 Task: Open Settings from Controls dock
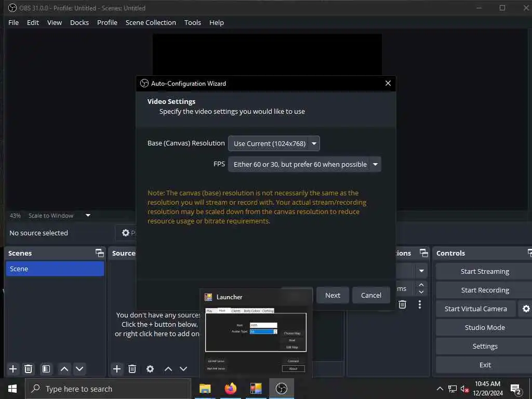point(485,346)
